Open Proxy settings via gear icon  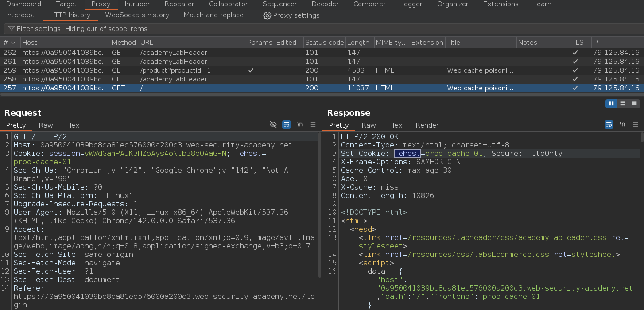tap(267, 15)
